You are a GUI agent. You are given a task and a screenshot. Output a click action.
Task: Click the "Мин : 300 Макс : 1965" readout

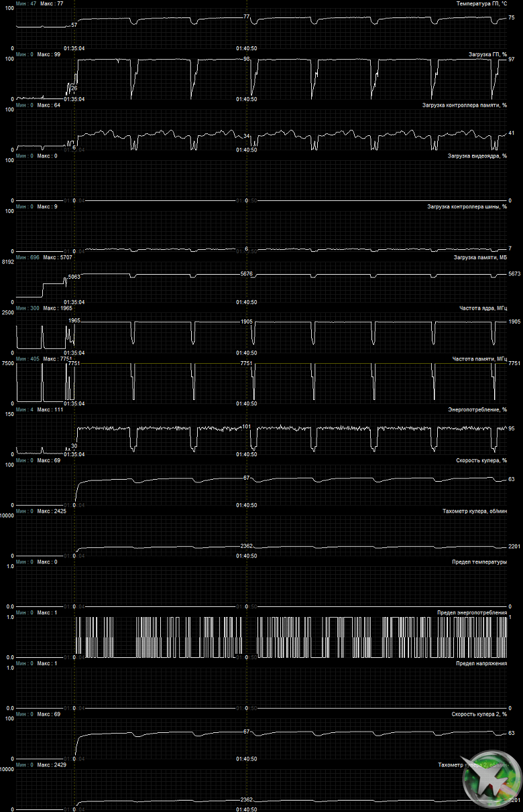44,308
